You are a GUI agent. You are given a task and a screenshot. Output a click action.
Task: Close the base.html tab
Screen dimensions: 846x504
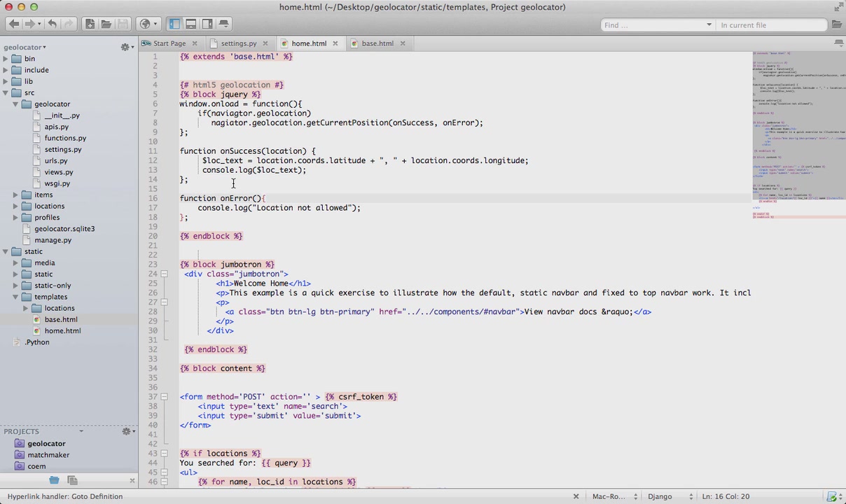(x=403, y=43)
